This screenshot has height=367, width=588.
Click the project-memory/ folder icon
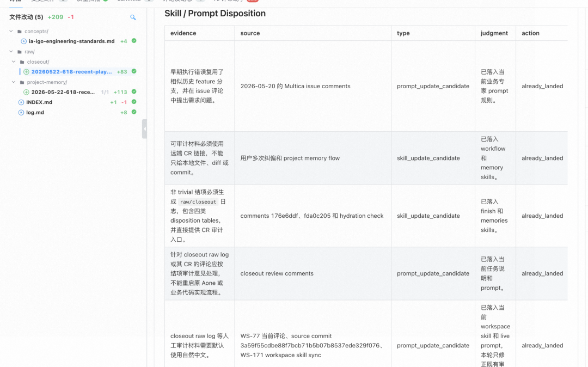22,82
